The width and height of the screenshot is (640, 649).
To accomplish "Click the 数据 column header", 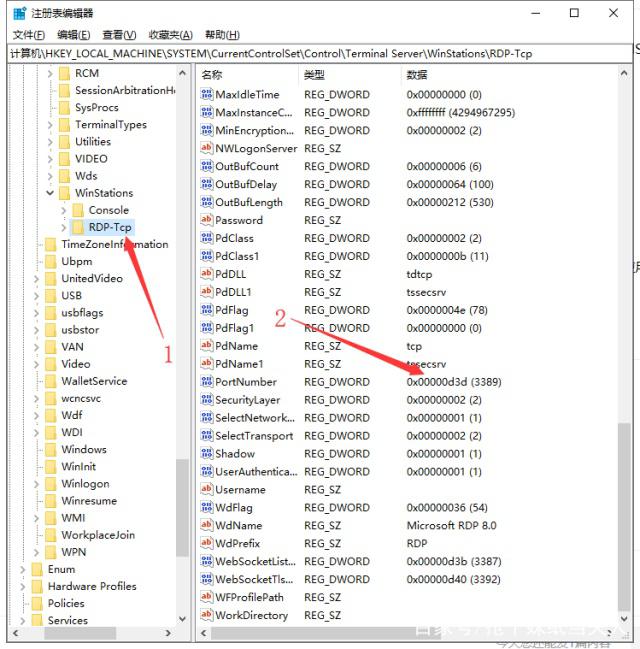I will [x=417, y=75].
